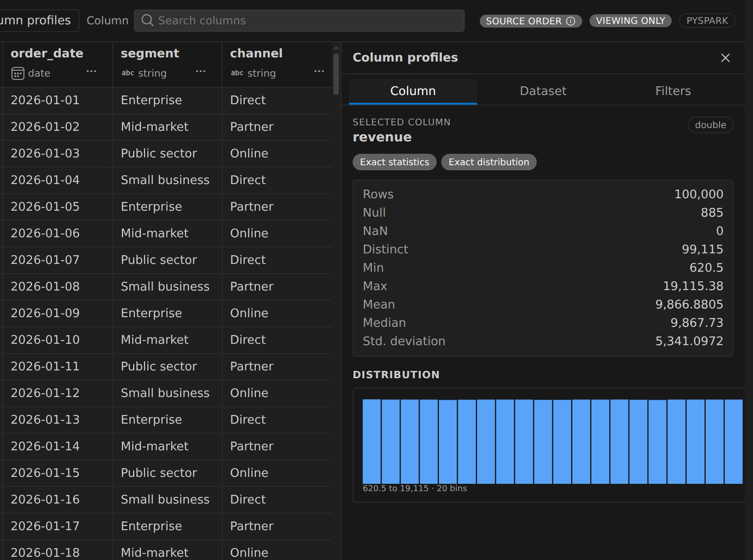Click the abc string type icon under segment

128,73
